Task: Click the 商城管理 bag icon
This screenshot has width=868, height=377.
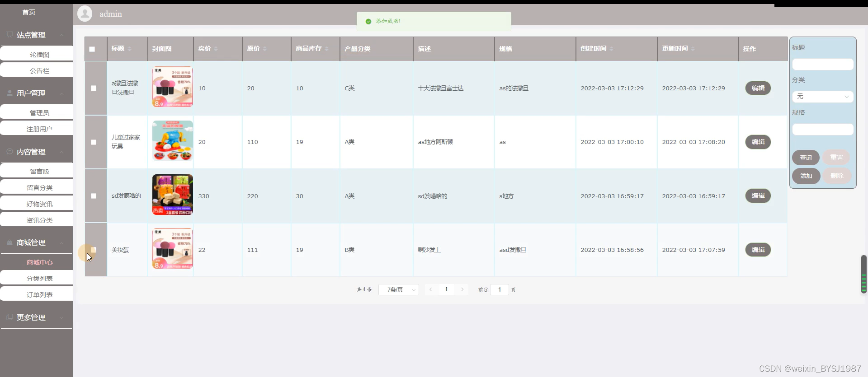Action: click(9, 242)
